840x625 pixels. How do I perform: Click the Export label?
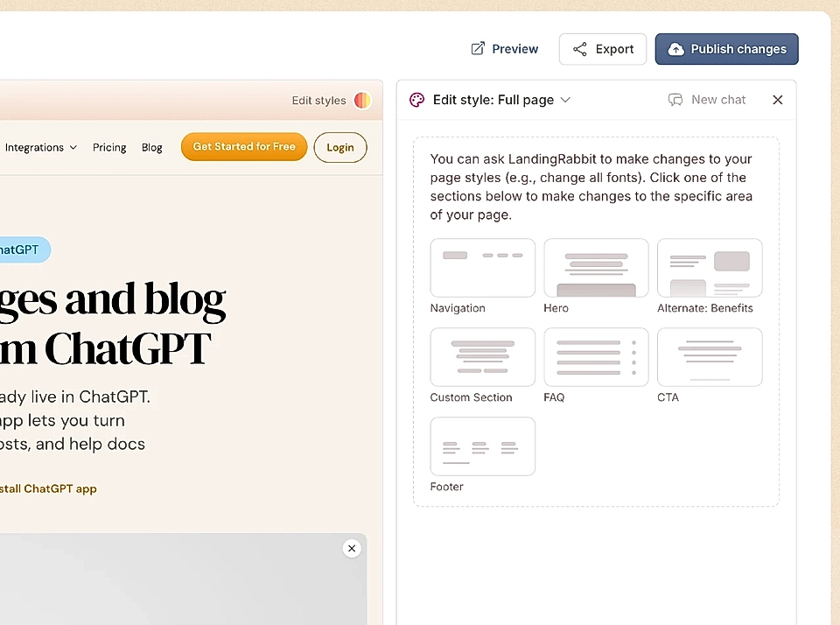(614, 49)
